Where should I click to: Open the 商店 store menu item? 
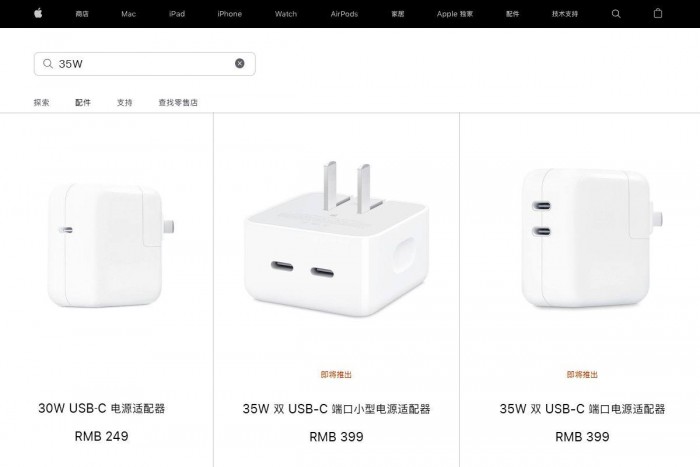tap(82, 14)
